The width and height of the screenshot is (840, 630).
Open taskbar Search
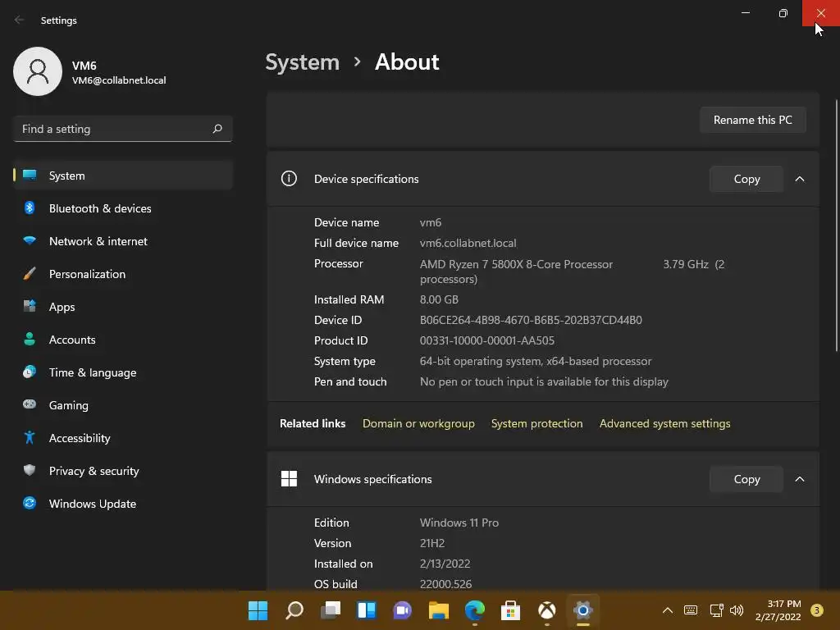294,610
